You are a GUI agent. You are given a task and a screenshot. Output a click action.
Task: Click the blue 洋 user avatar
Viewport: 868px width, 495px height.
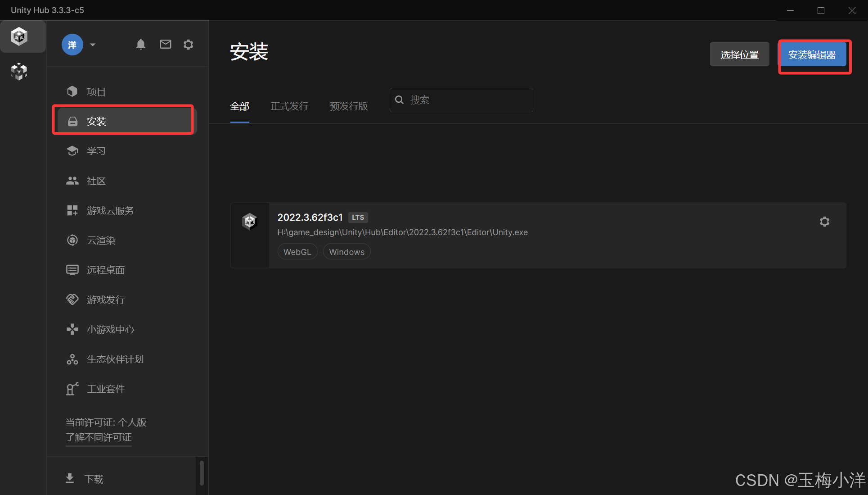coord(72,45)
